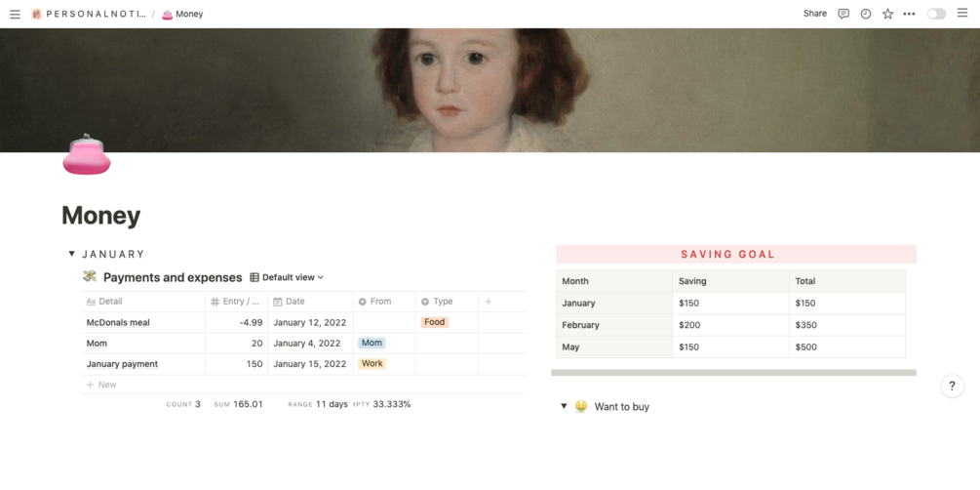The width and height of the screenshot is (980, 490).
Task: Toggle the switch in the top bar
Action: (936, 14)
